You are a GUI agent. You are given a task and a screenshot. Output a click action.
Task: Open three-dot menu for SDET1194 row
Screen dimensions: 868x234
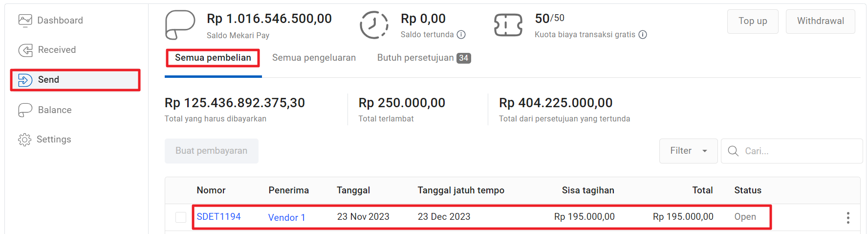coord(848,218)
